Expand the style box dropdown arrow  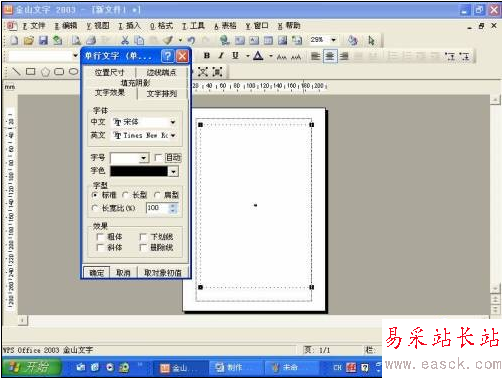75,56
